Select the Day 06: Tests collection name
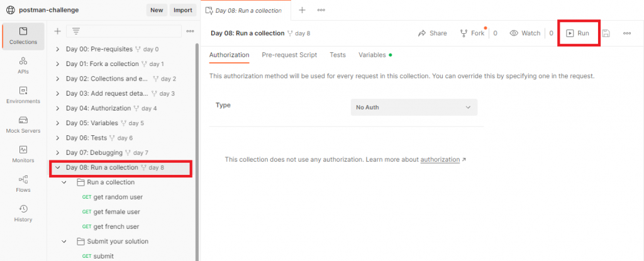This screenshot has width=644, height=261. tap(86, 138)
